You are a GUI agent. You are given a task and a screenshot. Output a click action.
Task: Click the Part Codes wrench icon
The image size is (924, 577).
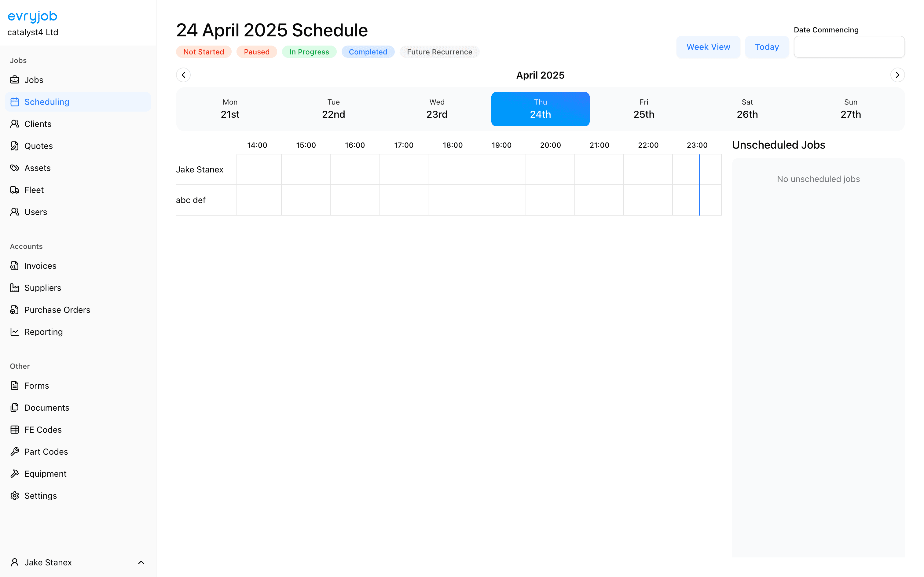(14, 451)
